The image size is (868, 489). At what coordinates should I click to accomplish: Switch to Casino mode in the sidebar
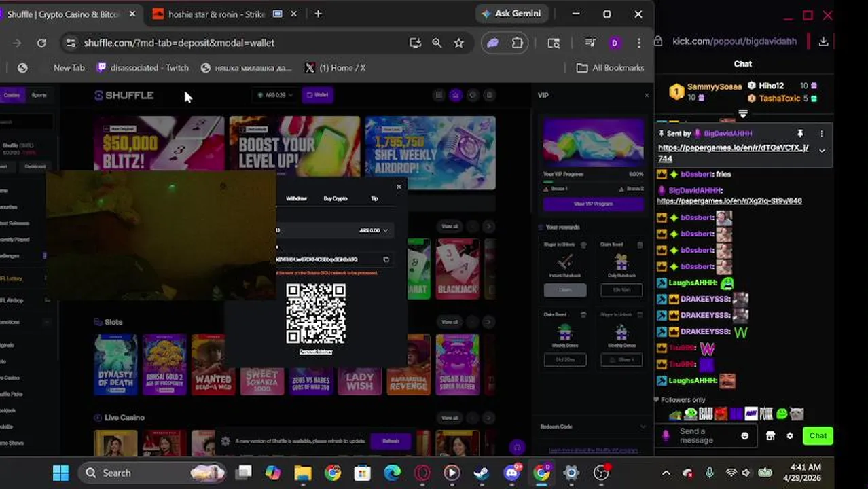coord(12,95)
